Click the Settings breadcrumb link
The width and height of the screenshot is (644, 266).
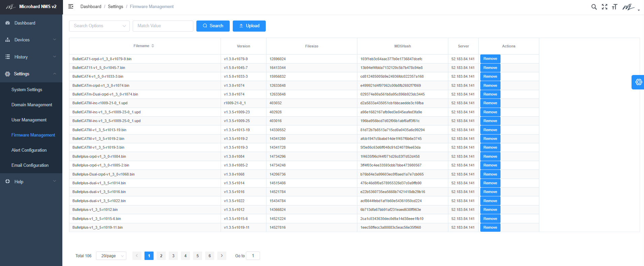point(116,6)
